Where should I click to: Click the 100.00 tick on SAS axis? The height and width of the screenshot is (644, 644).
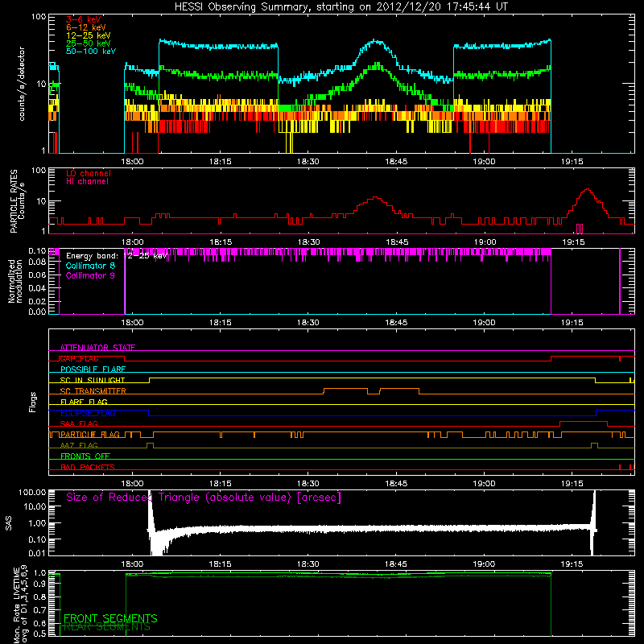(32, 492)
